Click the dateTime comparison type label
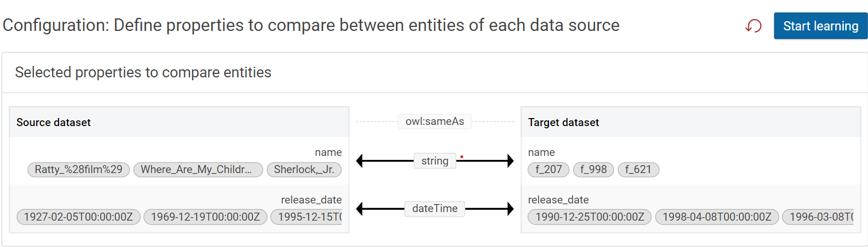 coord(434,209)
